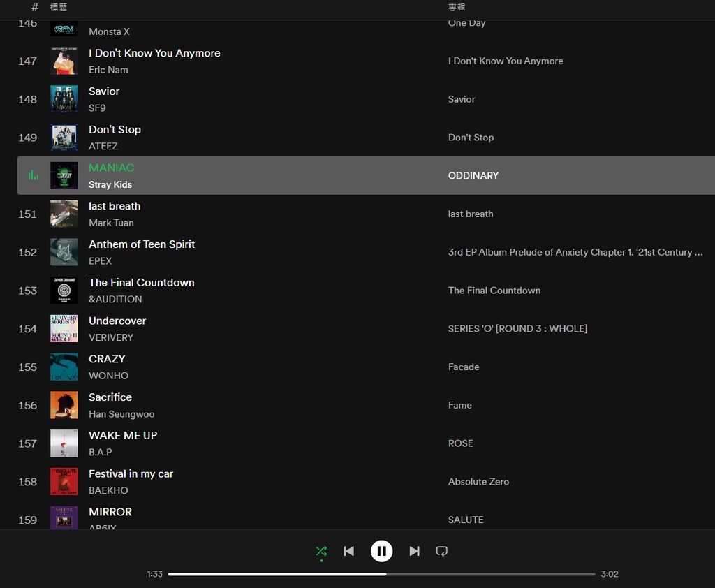Open the Absolute Zero album link

pyautogui.click(x=479, y=482)
